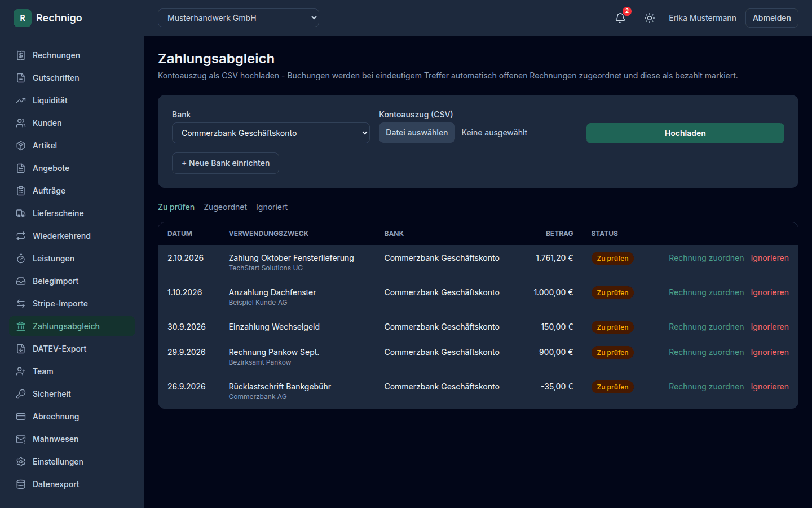
Task: Click the Rechnigo logo icon
Action: 23,18
